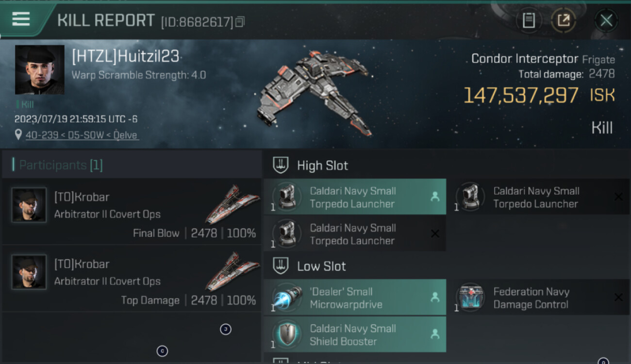Open the 40-239 < D5-S0W < Delve location link
Screen dimensions: 631x364
[x=82, y=135]
